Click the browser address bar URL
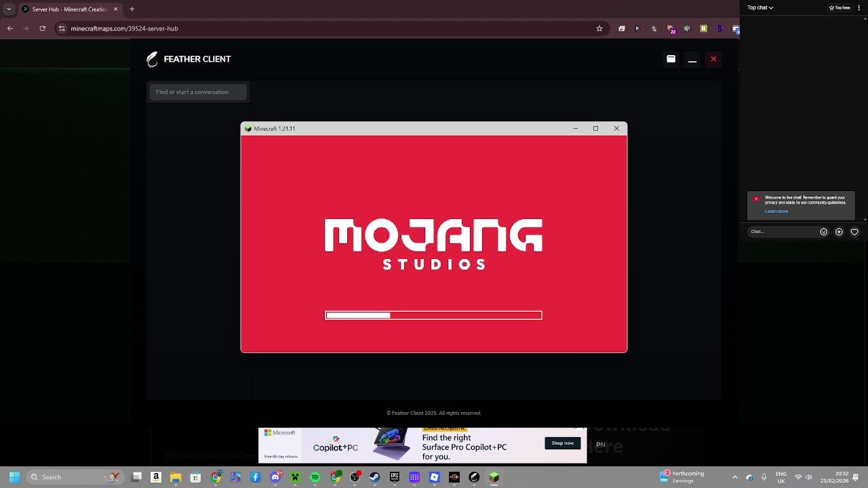This screenshot has height=488, width=868. [125, 28]
